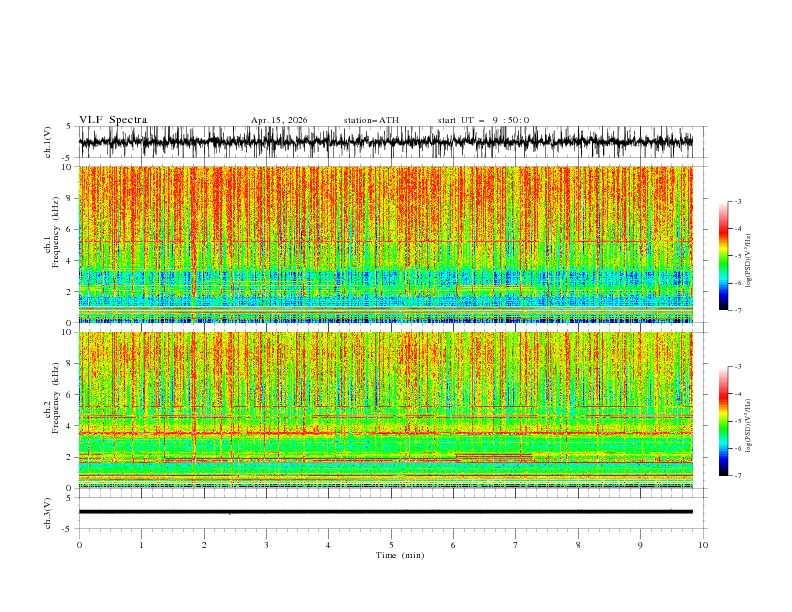The image size is (792, 612).
Task: Click the ch.1 voltage waveform trace
Action: coord(386,142)
